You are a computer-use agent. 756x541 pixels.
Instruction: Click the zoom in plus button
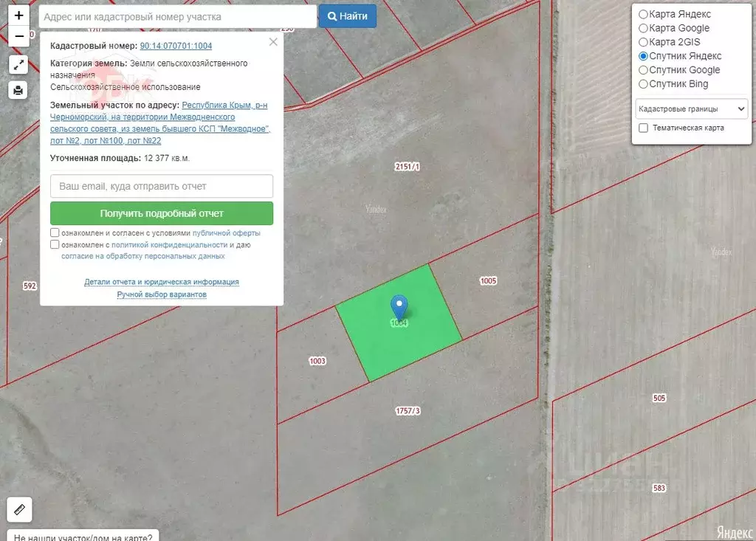tap(18, 15)
